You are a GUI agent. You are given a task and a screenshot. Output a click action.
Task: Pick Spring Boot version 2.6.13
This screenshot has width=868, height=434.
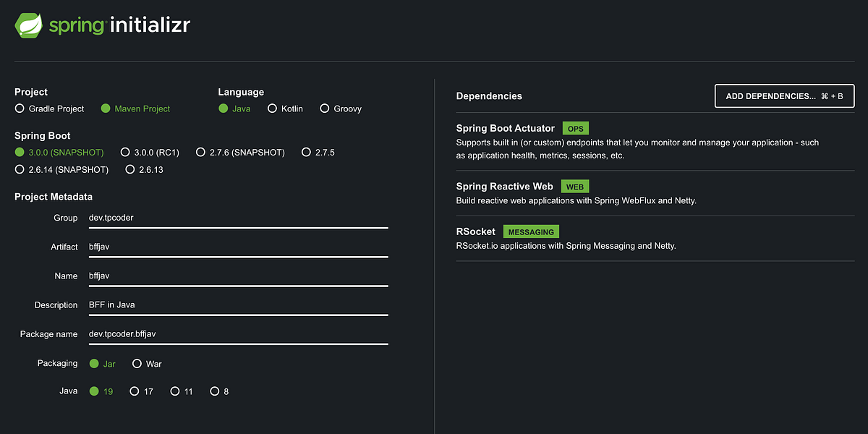point(130,170)
